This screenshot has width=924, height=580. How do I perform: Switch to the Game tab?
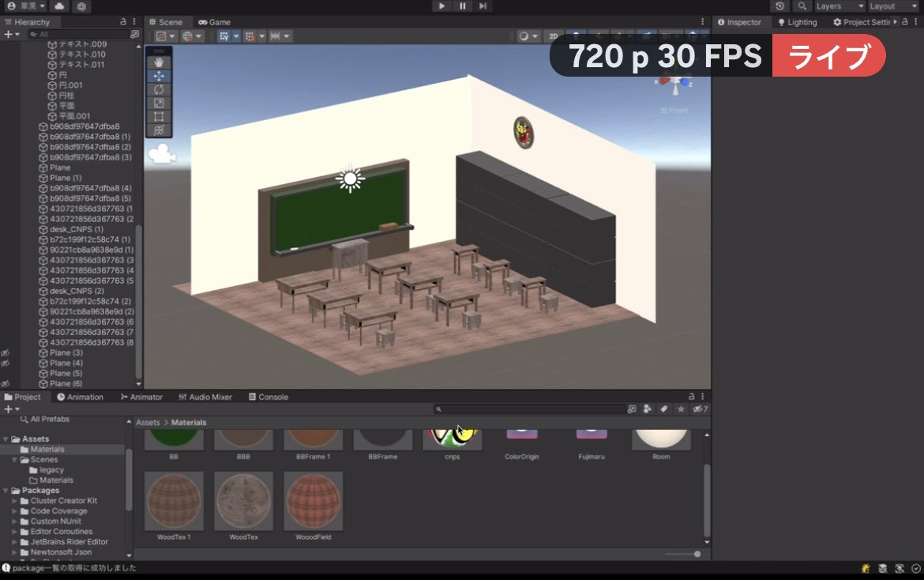pyautogui.click(x=215, y=22)
